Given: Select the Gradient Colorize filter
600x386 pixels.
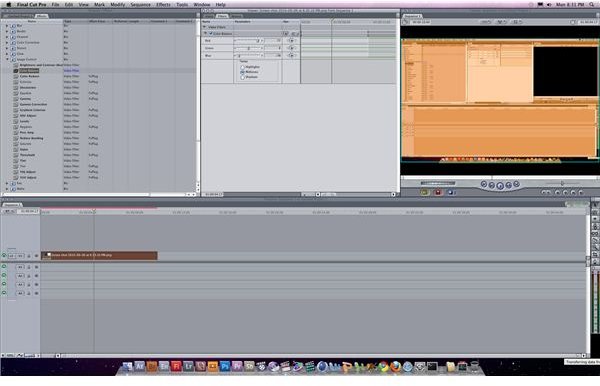Looking at the screenshot, I should (x=33, y=110).
